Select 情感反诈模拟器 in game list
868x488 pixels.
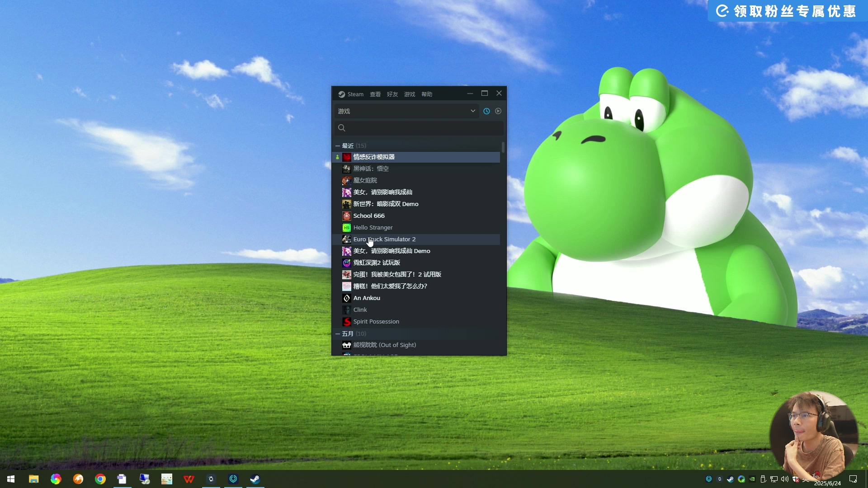(416, 157)
